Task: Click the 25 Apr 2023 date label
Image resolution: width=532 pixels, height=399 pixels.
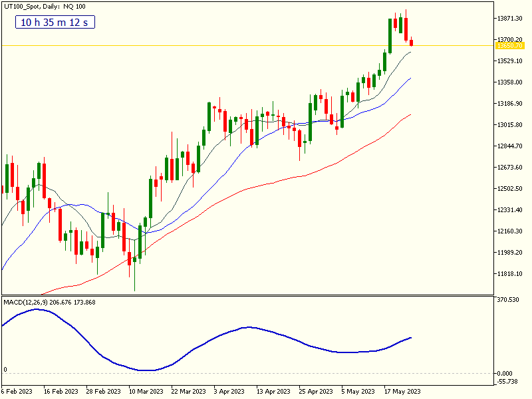Action: [317, 392]
